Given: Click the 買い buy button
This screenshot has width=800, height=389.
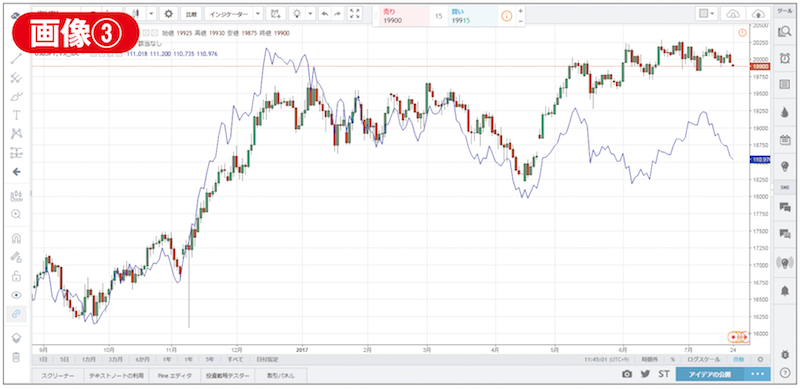Looking at the screenshot, I should (x=472, y=15).
